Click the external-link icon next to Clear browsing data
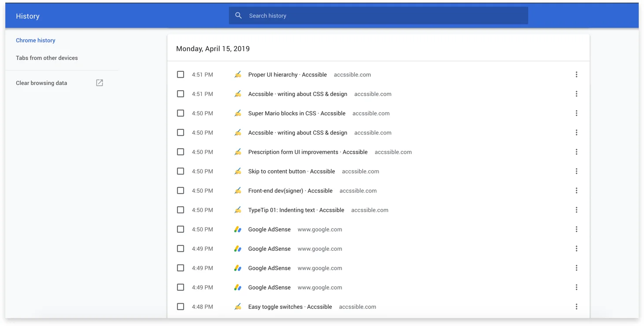Image resolution: width=644 pixels, height=326 pixels. click(x=99, y=82)
